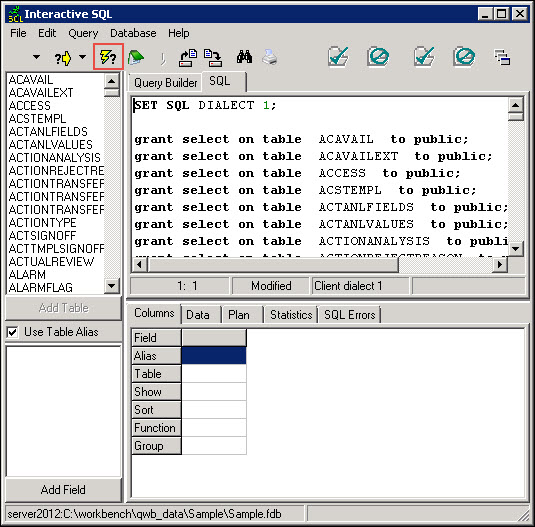The height and width of the screenshot is (527, 535).
Task: Open the Database menu
Action: point(133,33)
